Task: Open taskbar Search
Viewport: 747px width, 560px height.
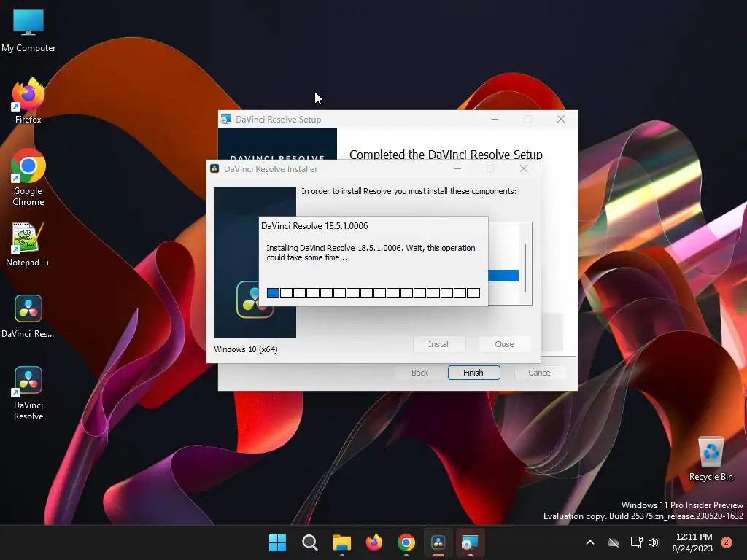Action: [309, 542]
